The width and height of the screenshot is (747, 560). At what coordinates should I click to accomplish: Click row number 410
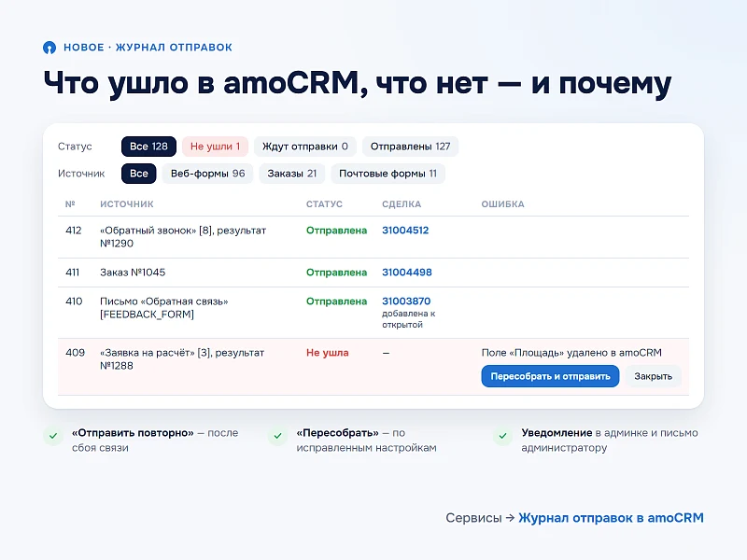click(x=74, y=301)
